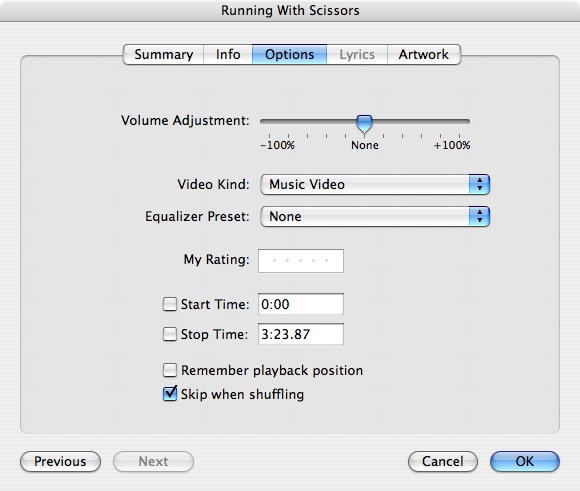The width and height of the screenshot is (580, 491).
Task: Uncheck Skip when shuffling
Action: click(x=170, y=393)
